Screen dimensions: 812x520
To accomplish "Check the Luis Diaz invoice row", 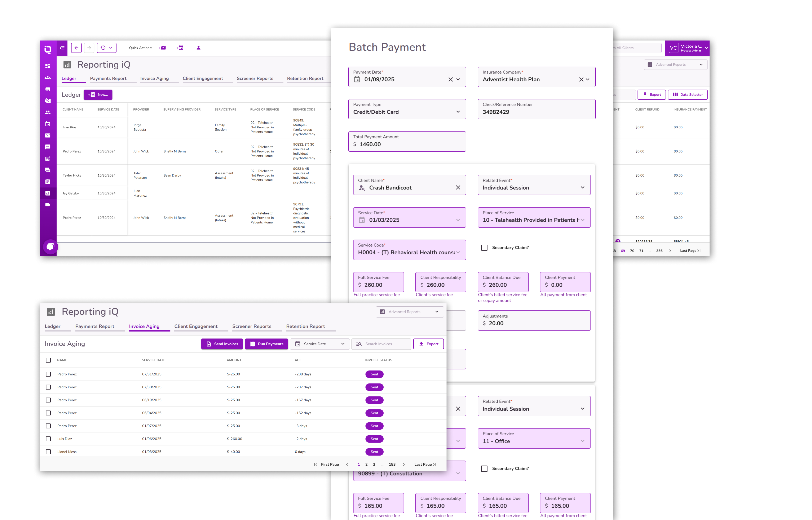I will coord(48,439).
